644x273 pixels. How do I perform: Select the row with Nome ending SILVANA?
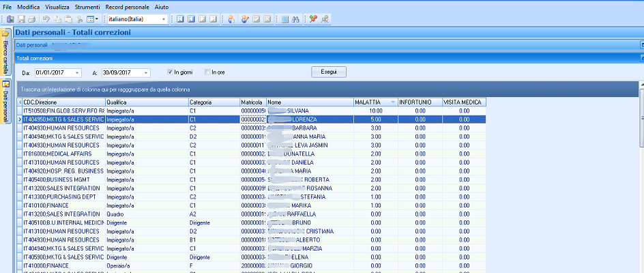pos(297,110)
